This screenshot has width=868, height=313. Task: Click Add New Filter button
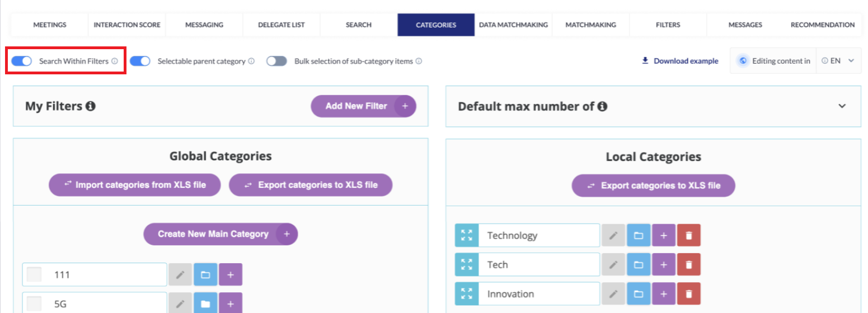[x=363, y=106]
